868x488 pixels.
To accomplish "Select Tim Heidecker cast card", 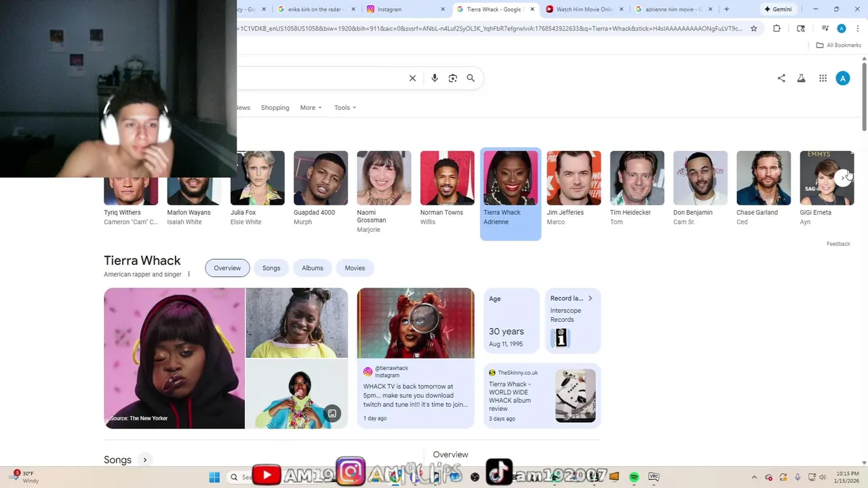I will click(637, 188).
